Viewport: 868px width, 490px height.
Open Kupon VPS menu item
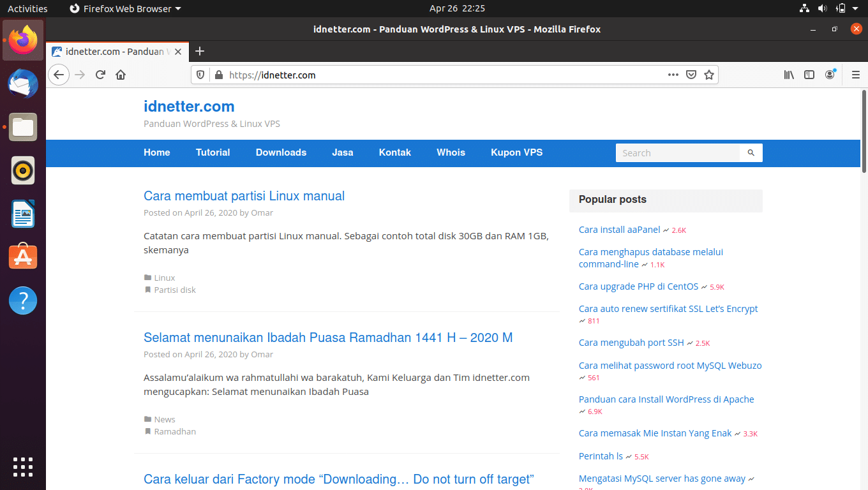click(517, 152)
